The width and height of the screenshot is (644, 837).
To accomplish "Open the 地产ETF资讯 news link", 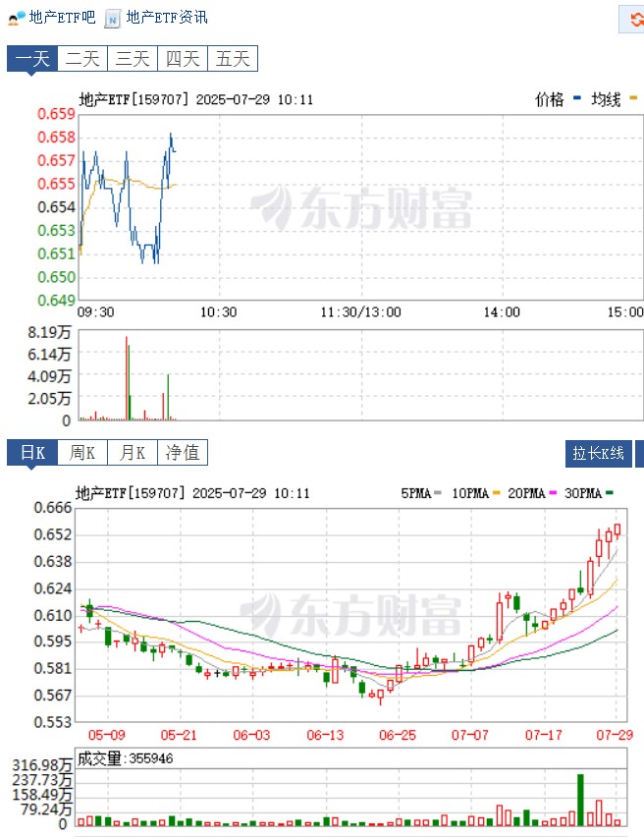I will pos(167,17).
